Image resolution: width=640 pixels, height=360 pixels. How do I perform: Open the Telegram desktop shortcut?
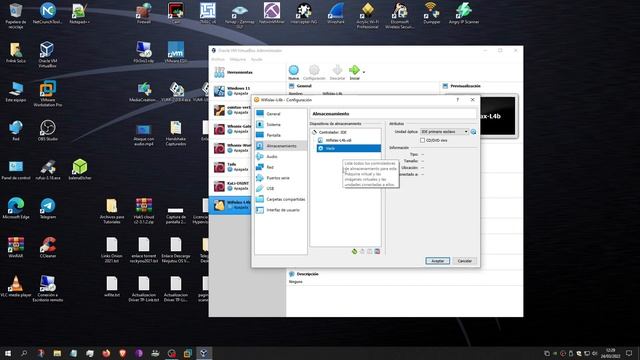click(x=48, y=209)
